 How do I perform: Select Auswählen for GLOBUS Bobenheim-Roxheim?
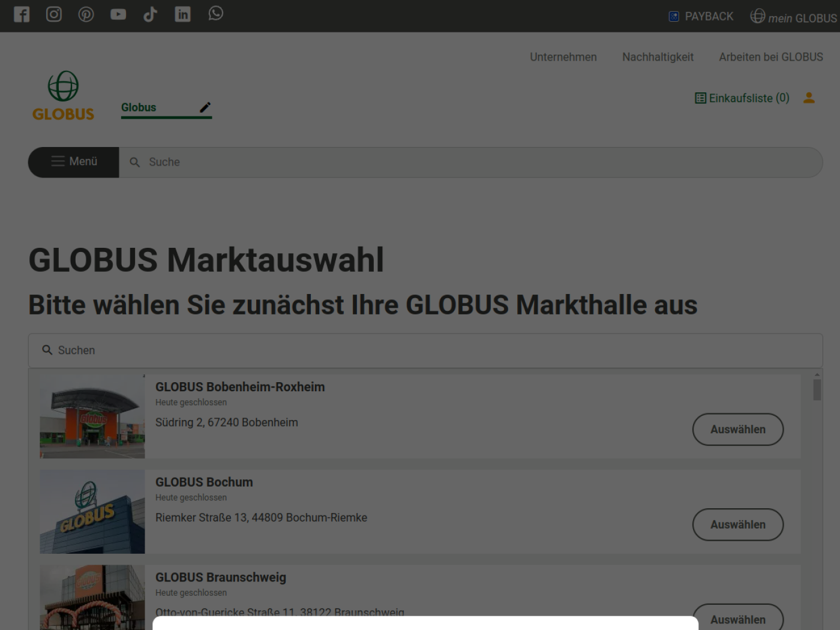(x=738, y=430)
